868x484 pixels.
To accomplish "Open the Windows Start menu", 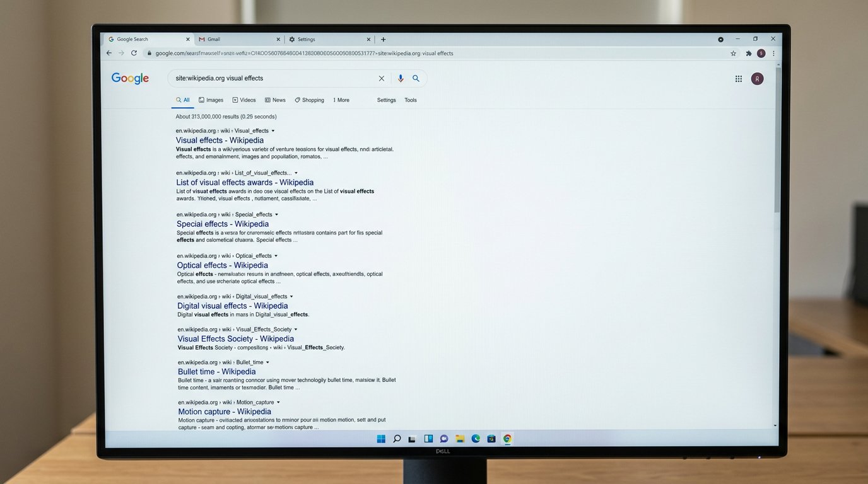I will click(x=381, y=439).
